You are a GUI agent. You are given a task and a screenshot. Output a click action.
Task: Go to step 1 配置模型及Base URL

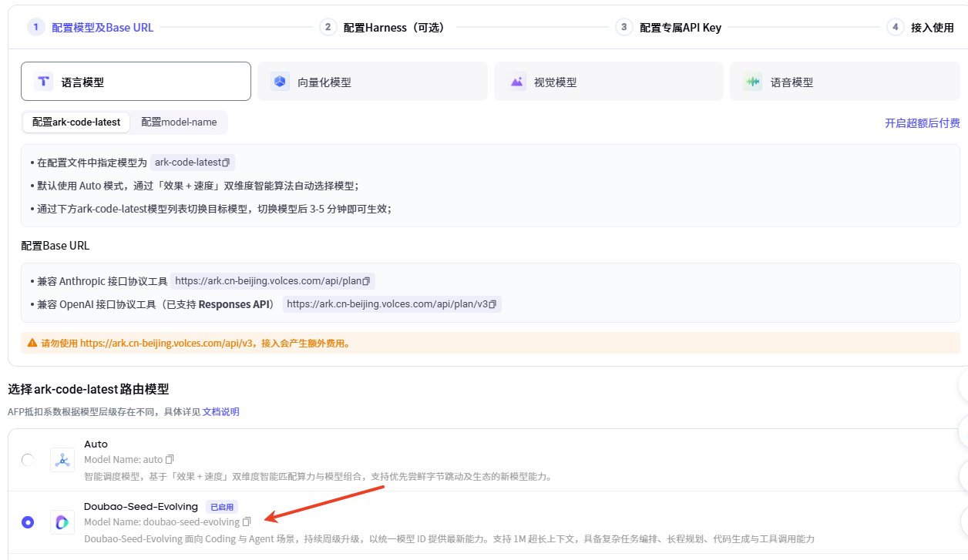[90, 27]
